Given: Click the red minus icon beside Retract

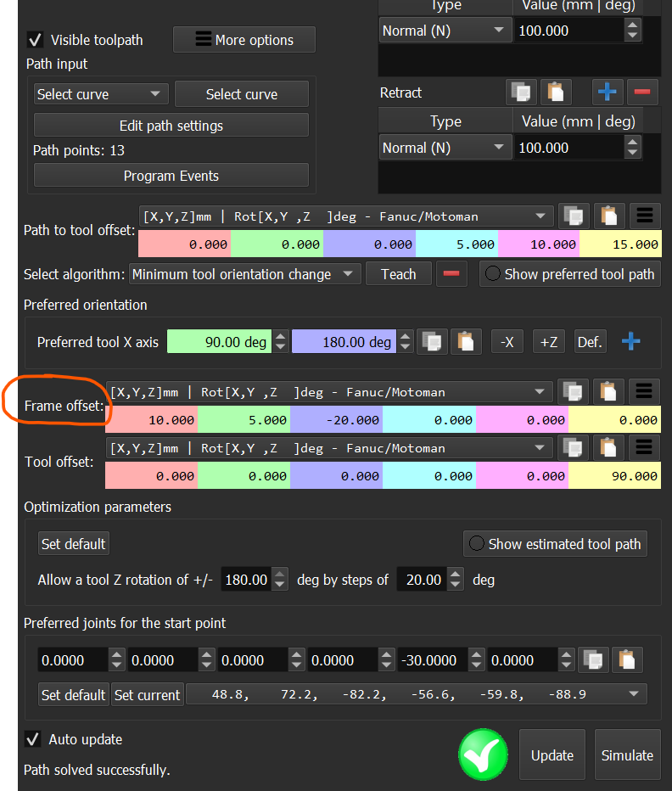Looking at the screenshot, I should pos(641,93).
